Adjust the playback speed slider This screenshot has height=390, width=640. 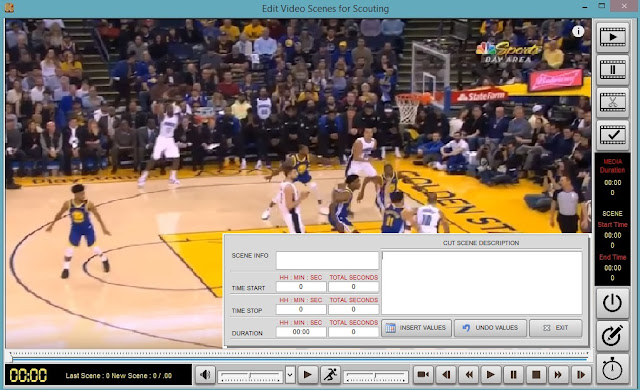376,376
